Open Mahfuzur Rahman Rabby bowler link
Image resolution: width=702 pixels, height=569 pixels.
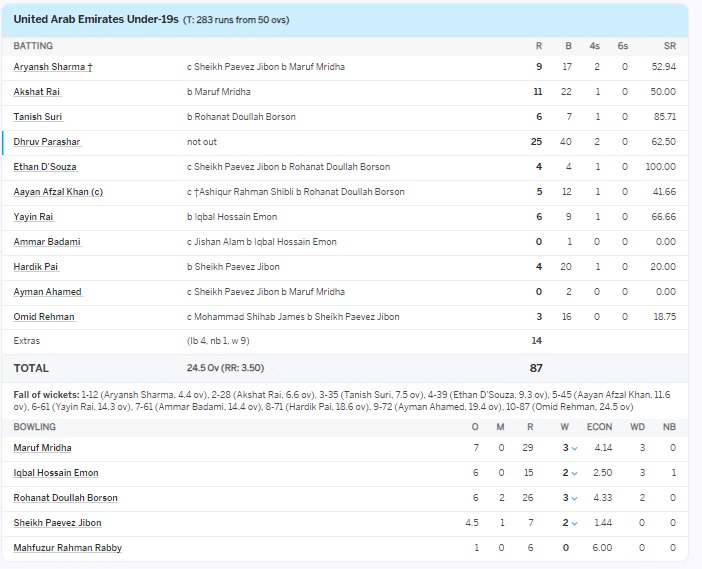pyautogui.click(x=68, y=548)
